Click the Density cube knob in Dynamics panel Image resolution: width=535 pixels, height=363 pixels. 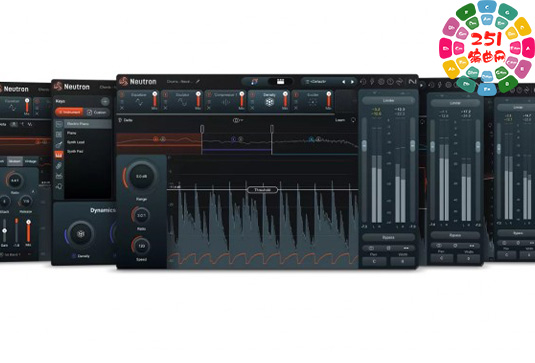point(81,234)
